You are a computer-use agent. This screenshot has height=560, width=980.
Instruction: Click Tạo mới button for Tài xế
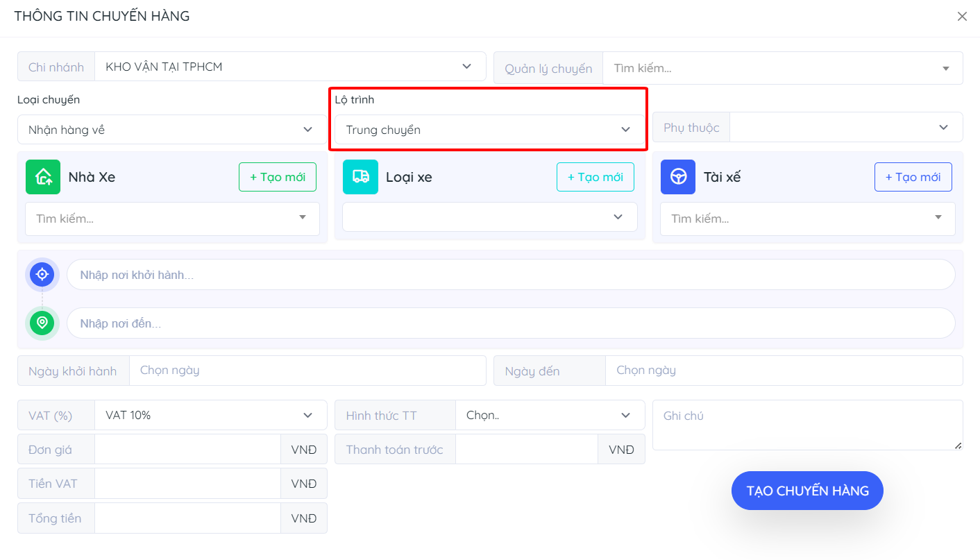point(913,177)
